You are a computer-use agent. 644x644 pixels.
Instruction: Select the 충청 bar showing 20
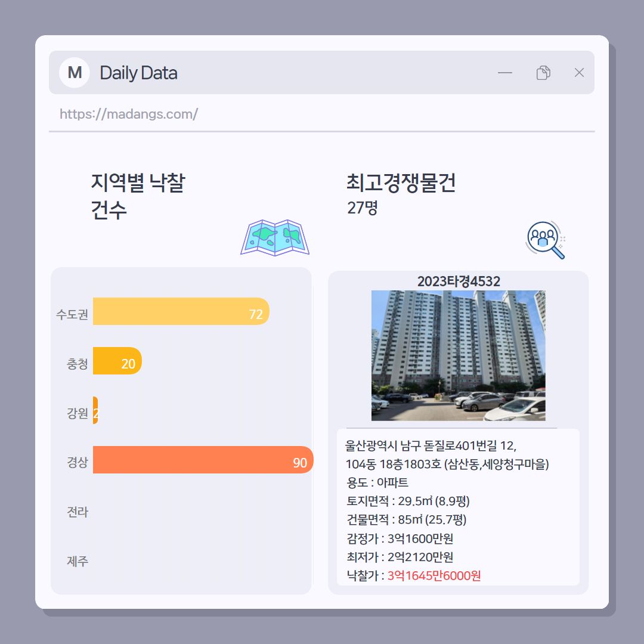[117, 361]
